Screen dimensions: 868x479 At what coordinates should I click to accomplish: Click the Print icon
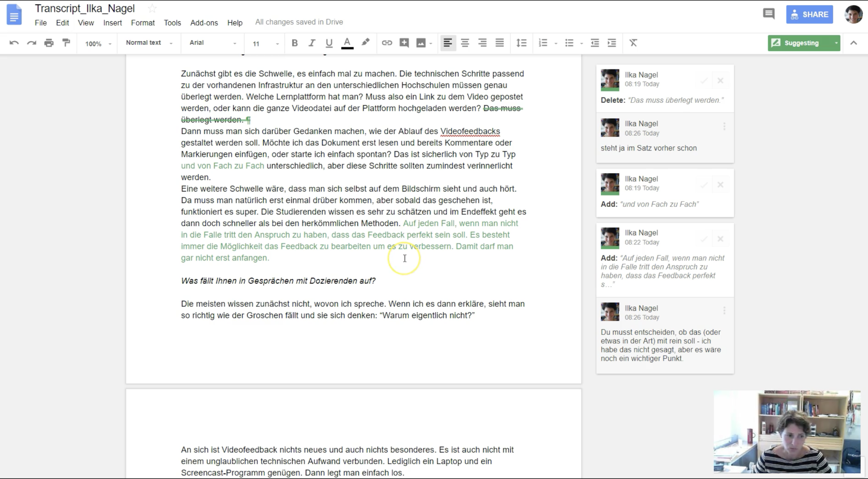click(x=49, y=43)
